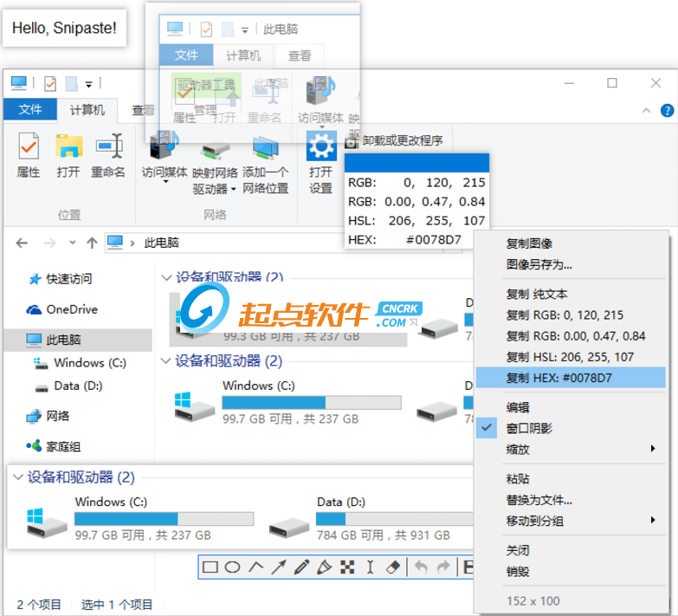Select the text insertion tool
Image resolution: width=678 pixels, height=616 pixels.
pyautogui.click(x=370, y=567)
